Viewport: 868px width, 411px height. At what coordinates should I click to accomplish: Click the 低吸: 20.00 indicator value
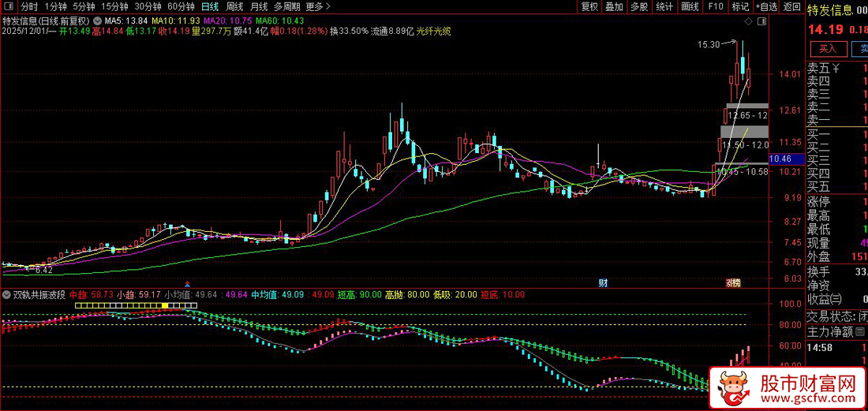(x=454, y=295)
